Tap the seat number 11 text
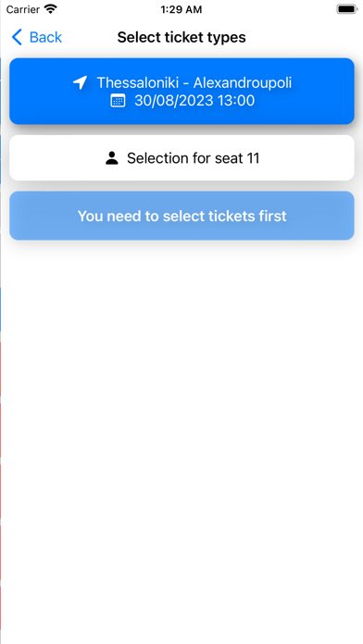Viewport: 363px width, 644px height. 252,158
